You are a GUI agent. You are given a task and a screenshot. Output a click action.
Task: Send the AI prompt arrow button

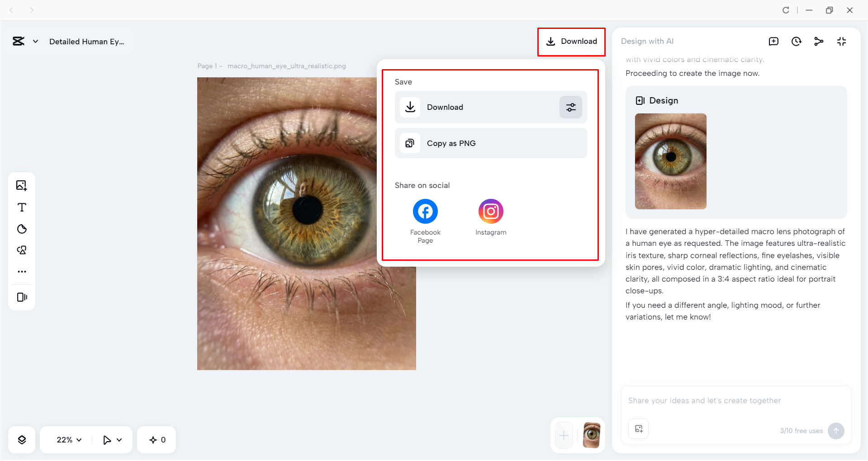pyautogui.click(x=836, y=431)
